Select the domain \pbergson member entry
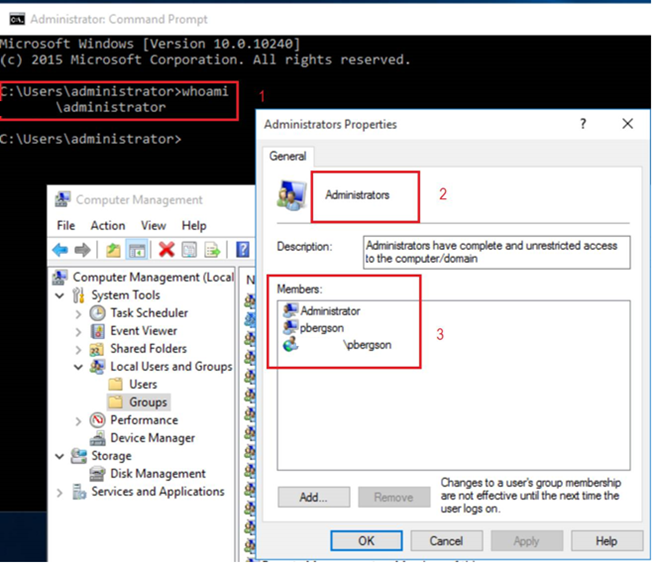The height and width of the screenshot is (563, 654). (x=337, y=345)
